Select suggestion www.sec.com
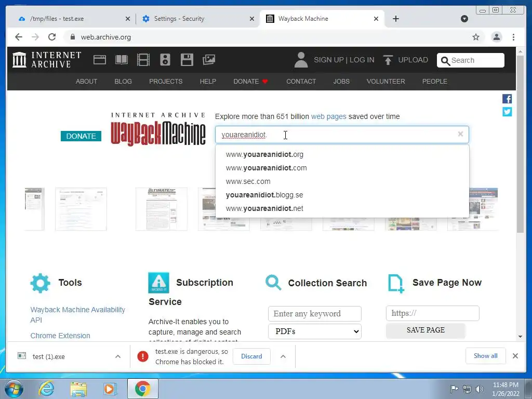Screen dimensions: 532x399 tap(342, 181)
